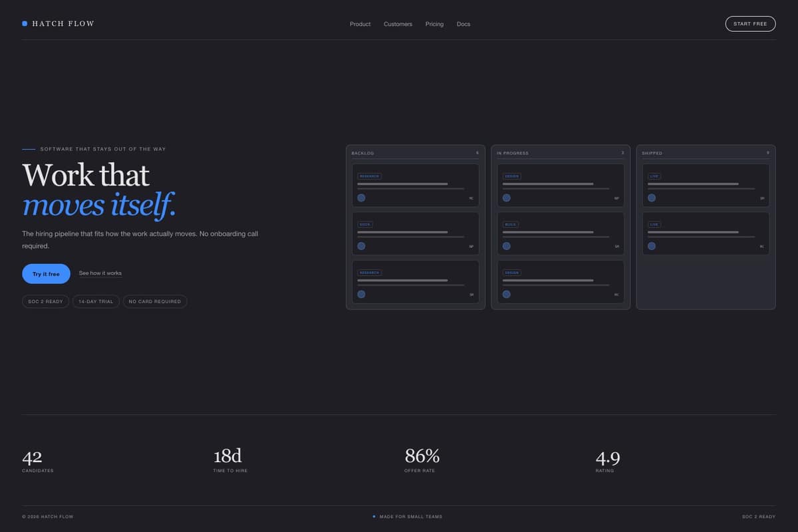
Task: Go to the Pricing page
Action: (x=434, y=24)
